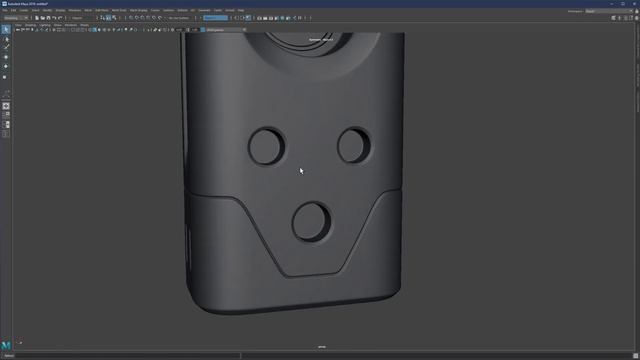This screenshot has width=640, height=360.
Task: Open the File menu
Action: 5,10
